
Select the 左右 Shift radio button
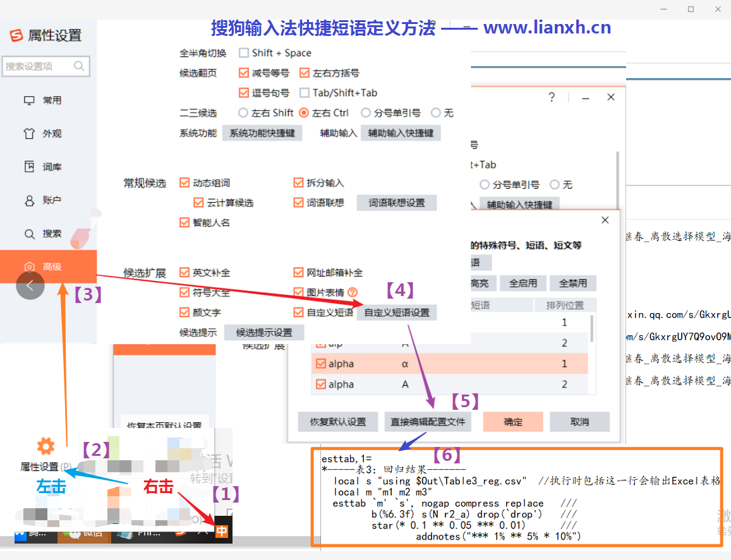pos(243,113)
